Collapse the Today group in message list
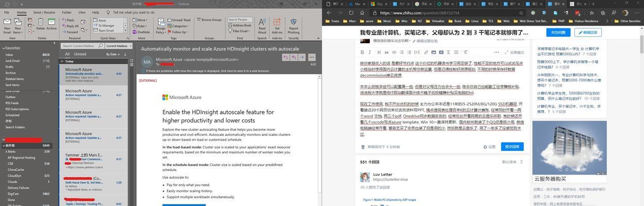 tap(62, 61)
